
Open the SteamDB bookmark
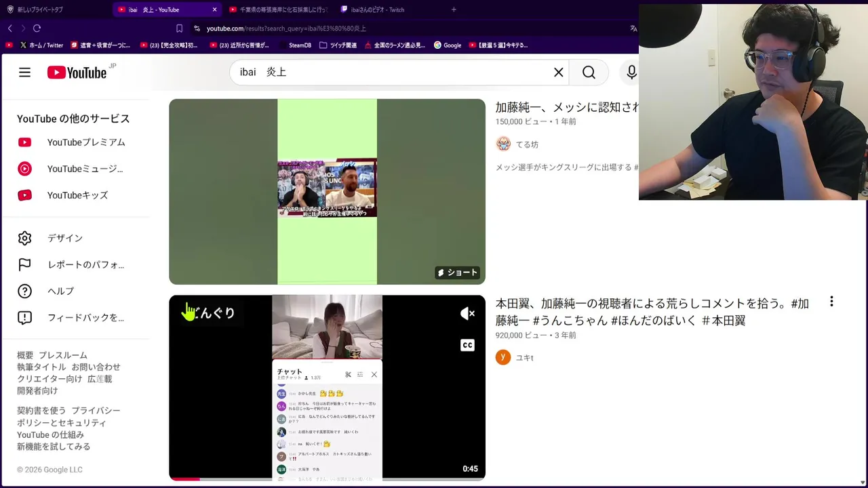[294, 45]
